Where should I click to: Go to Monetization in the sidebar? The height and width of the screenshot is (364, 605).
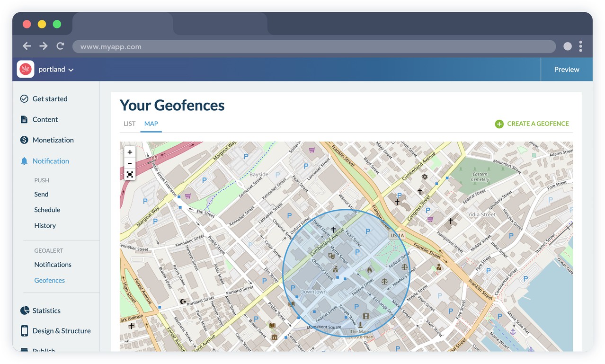(53, 140)
